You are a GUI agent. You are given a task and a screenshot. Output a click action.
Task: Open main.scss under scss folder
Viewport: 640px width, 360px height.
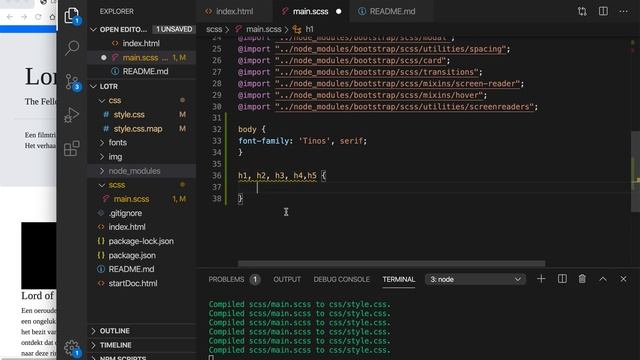(142, 199)
